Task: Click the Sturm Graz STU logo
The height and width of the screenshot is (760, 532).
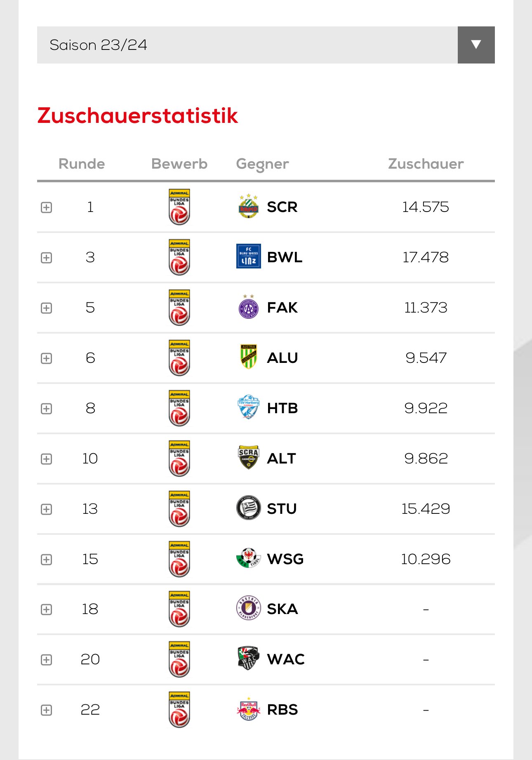Action: (x=249, y=508)
